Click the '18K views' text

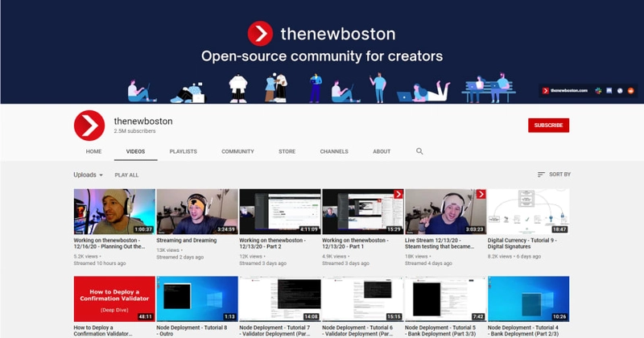pos(416,256)
